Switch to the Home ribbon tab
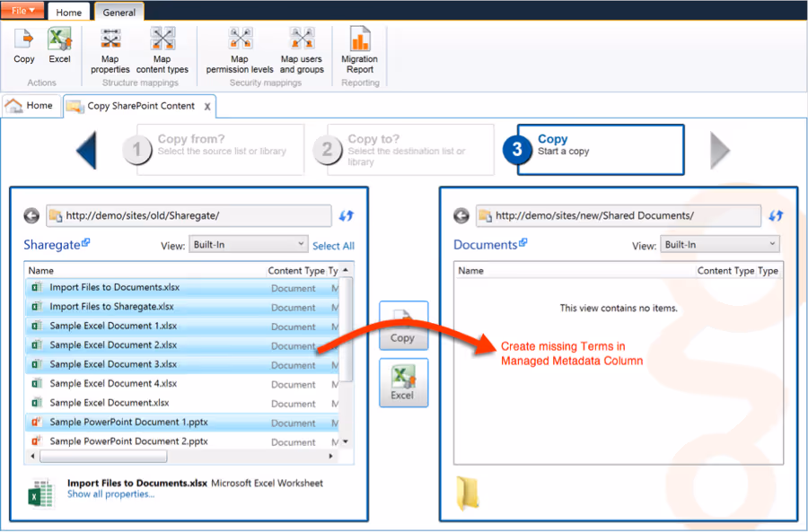 coord(68,13)
